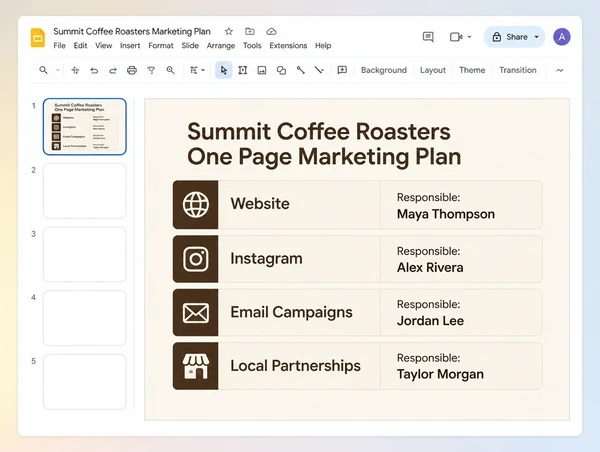Open the Slide menu
This screenshot has width=600, height=452.
(190, 46)
